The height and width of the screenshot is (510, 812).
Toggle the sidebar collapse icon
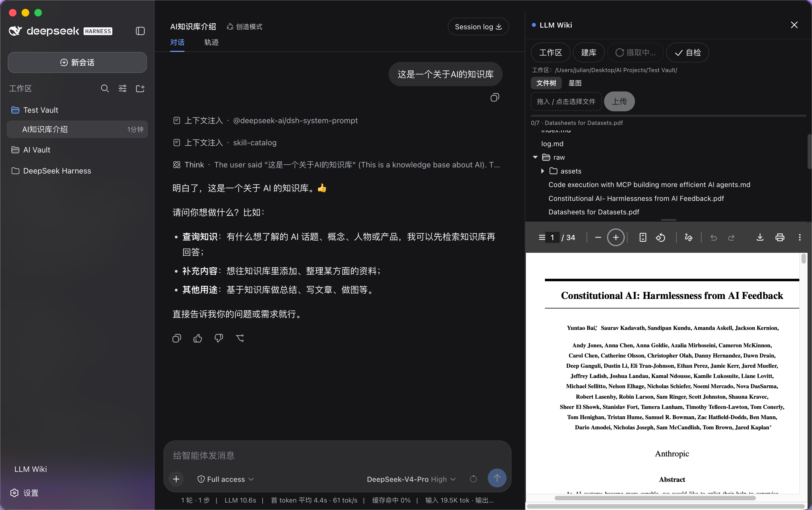click(140, 31)
